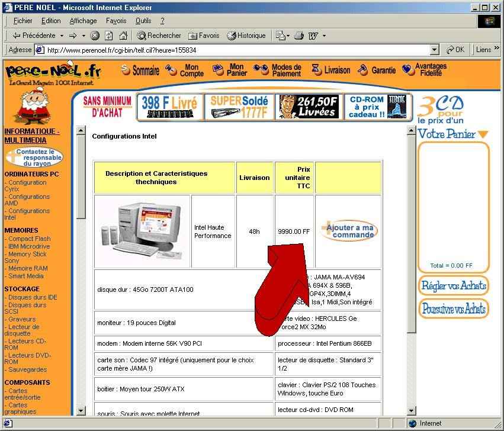This screenshot has height=431, width=504.
Task: Print the page with the printer icon
Action: [x=299, y=36]
